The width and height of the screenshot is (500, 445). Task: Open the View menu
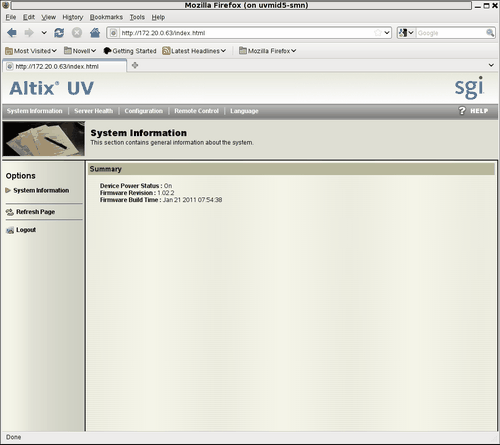pos(48,17)
